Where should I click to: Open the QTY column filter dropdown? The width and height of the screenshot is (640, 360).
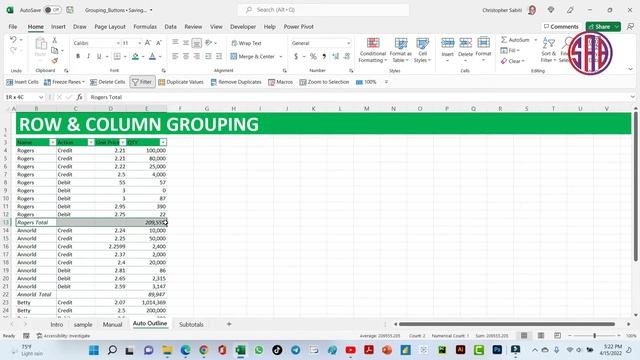[x=163, y=142]
